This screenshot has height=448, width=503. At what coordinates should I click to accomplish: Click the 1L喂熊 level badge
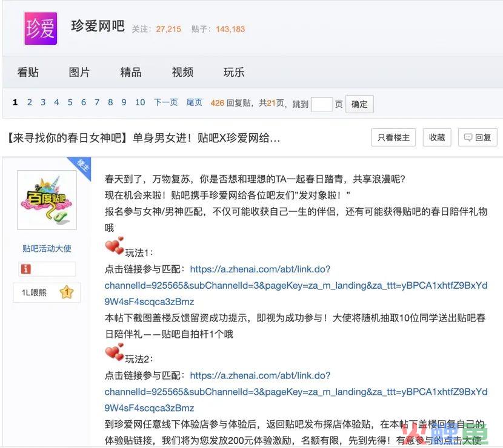[47, 292]
